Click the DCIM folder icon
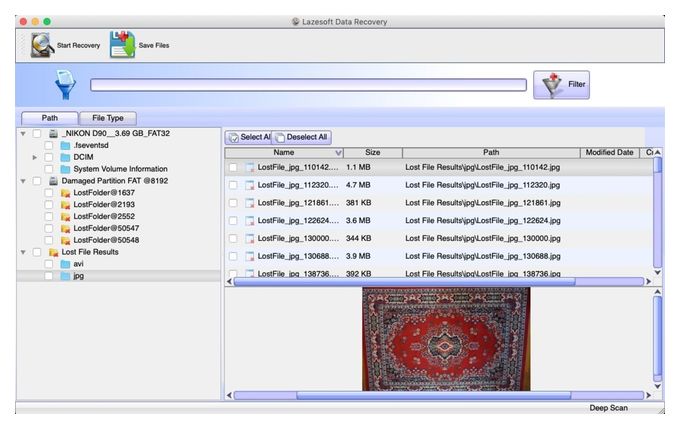 [65, 157]
